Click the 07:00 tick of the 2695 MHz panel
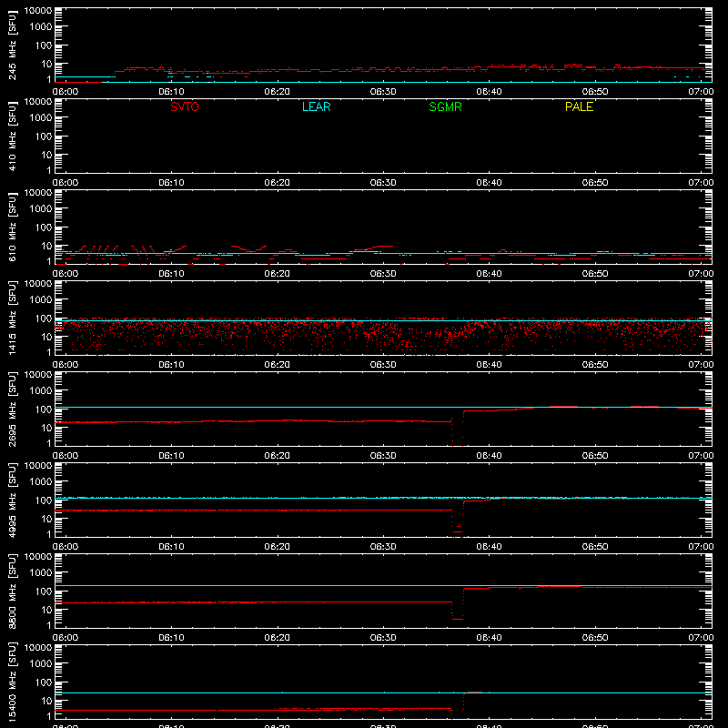Viewport: 728px width, 728px height. coord(701,456)
